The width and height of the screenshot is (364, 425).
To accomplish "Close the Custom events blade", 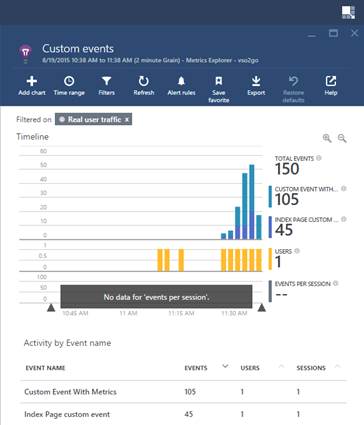I will tap(355, 33).
